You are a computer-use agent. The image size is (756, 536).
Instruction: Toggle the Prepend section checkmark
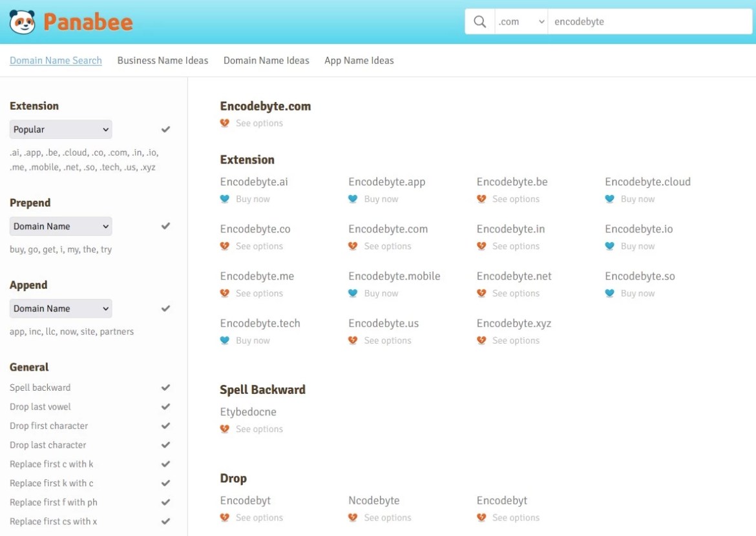(x=165, y=225)
